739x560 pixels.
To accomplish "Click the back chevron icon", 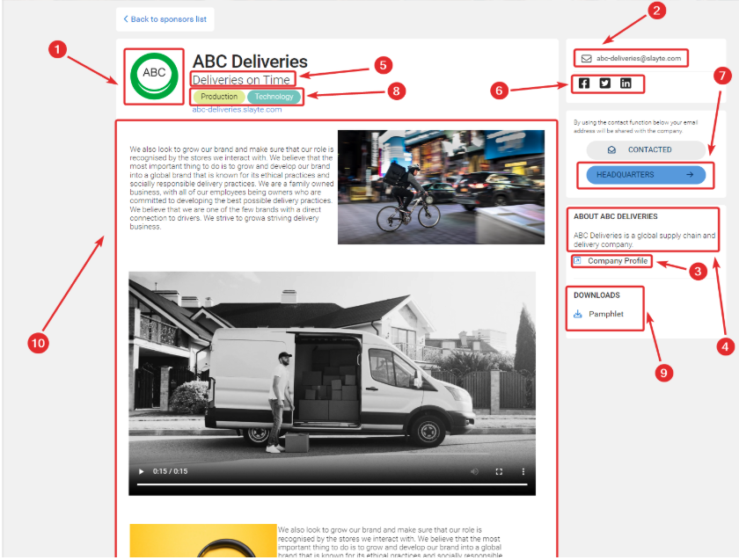I will click(126, 19).
